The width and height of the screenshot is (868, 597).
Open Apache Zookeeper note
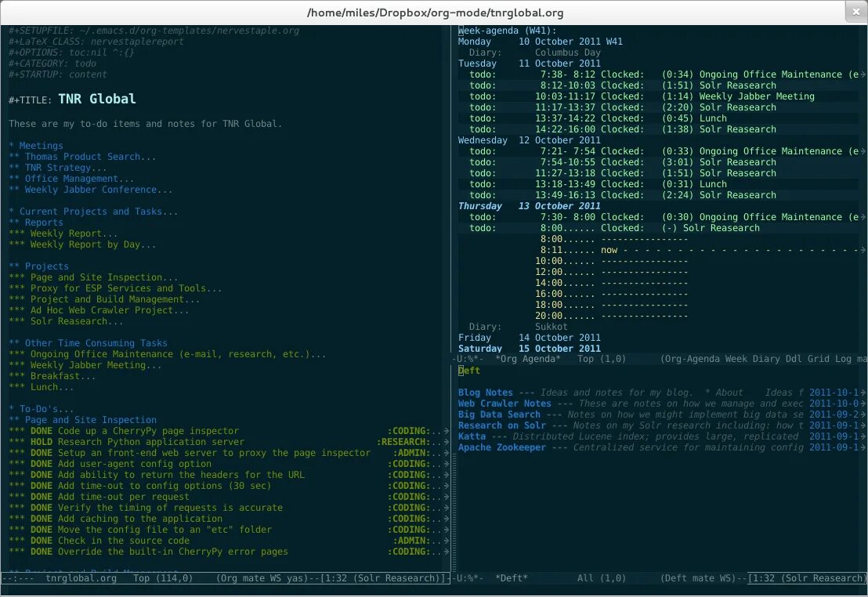[502, 447]
